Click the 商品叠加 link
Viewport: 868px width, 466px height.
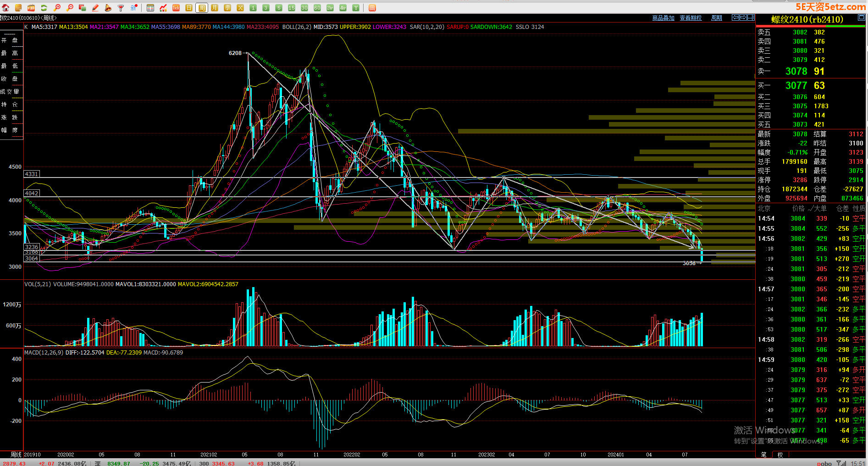pyautogui.click(x=663, y=18)
